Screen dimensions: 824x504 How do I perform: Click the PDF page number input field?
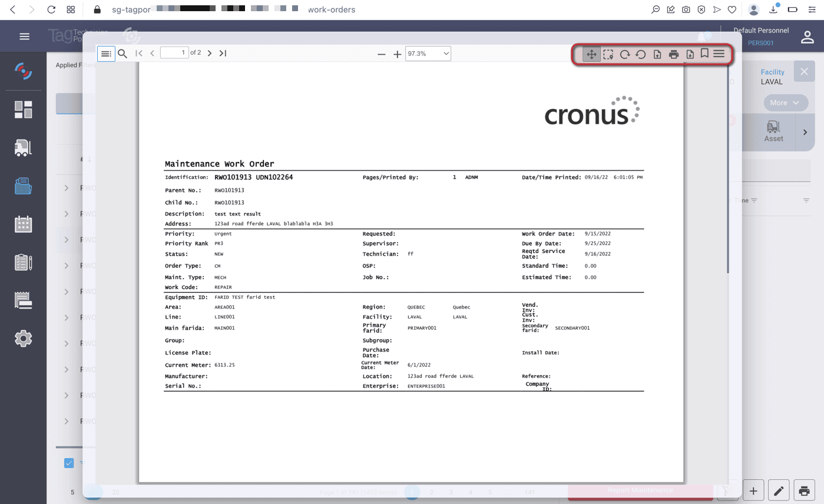click(174, 53)
